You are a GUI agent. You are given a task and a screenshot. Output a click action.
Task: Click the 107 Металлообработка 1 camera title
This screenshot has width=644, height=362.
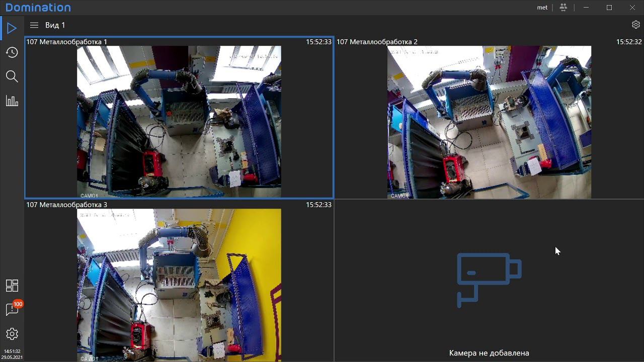click(x=67, y=42)
